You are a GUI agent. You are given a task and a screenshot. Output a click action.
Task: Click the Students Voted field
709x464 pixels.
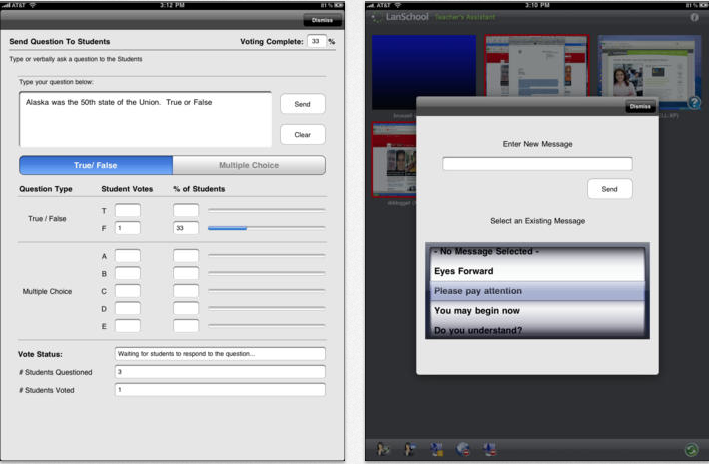coord(220,390)
